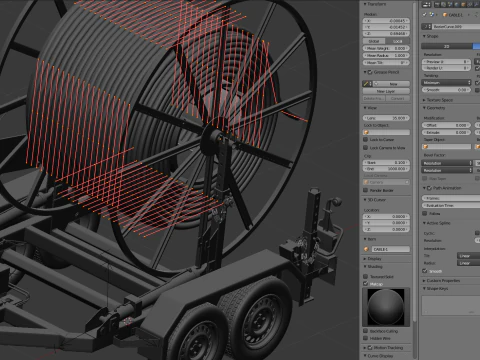Open the second Bevel Factor Resolution dropdown
The image size is (480, 360).
tap(447, 170)
